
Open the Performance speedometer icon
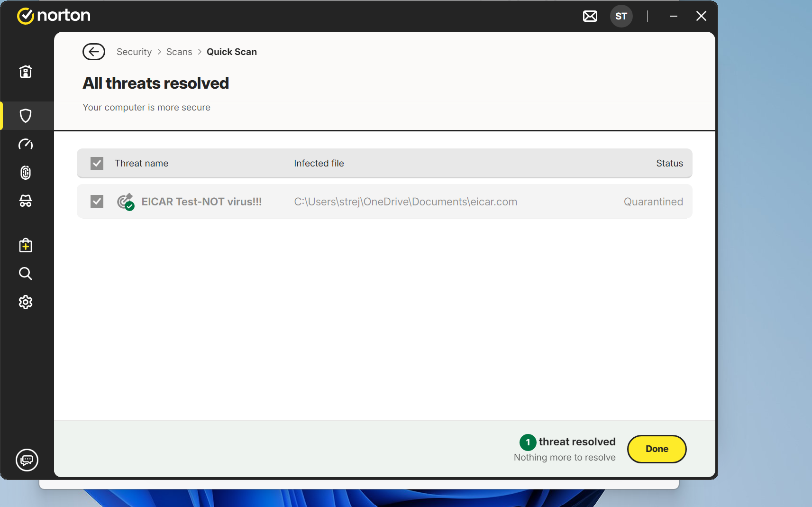coord(26,144)
